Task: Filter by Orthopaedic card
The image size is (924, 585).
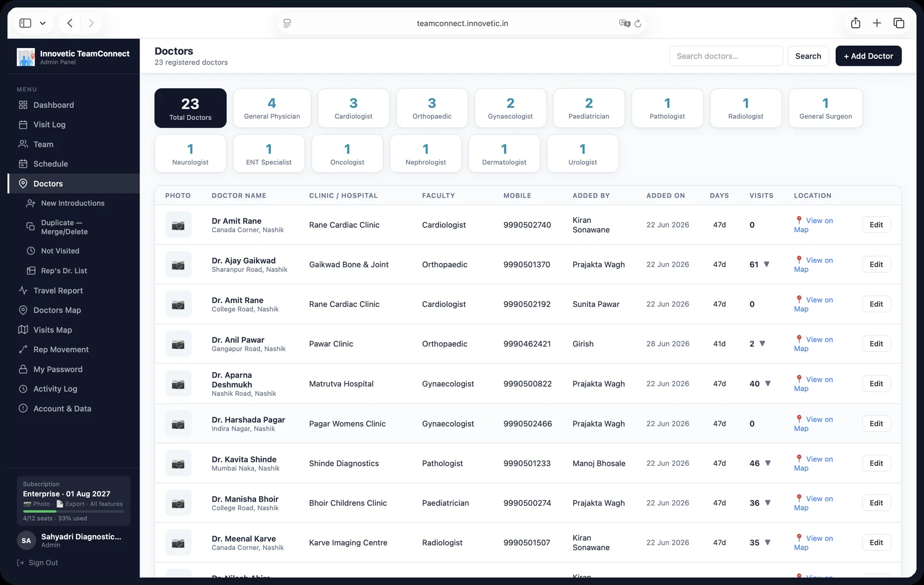Action: click(432, 108)
